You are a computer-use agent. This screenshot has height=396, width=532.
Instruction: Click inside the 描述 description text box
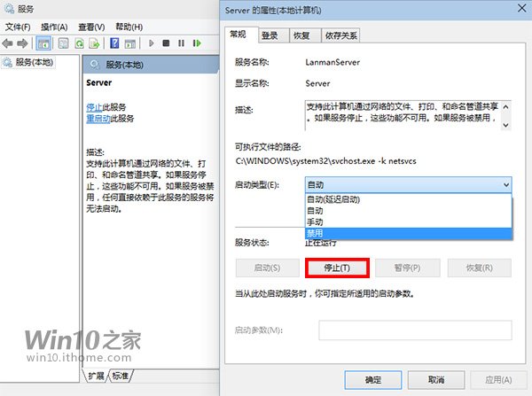pyautogui.click(x=403, y=115)
